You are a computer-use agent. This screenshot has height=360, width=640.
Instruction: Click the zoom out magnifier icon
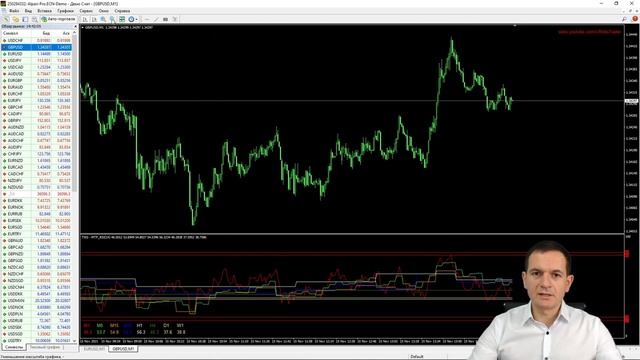112,19
